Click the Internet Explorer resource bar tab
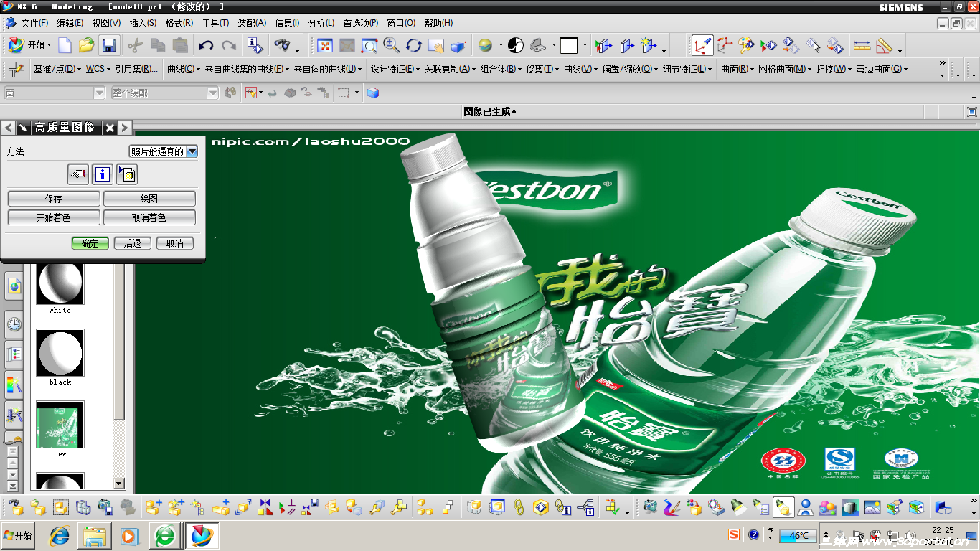This screenshot has width=980, height=551. 14,286
